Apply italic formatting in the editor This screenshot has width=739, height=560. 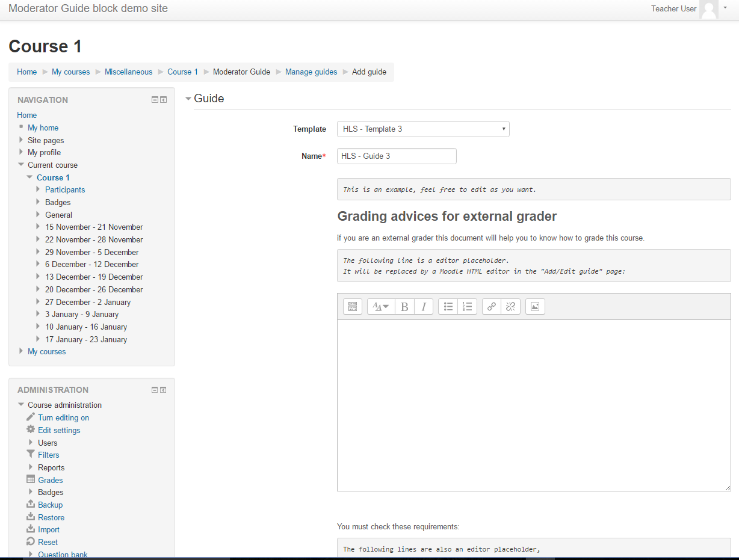[424, 306]
